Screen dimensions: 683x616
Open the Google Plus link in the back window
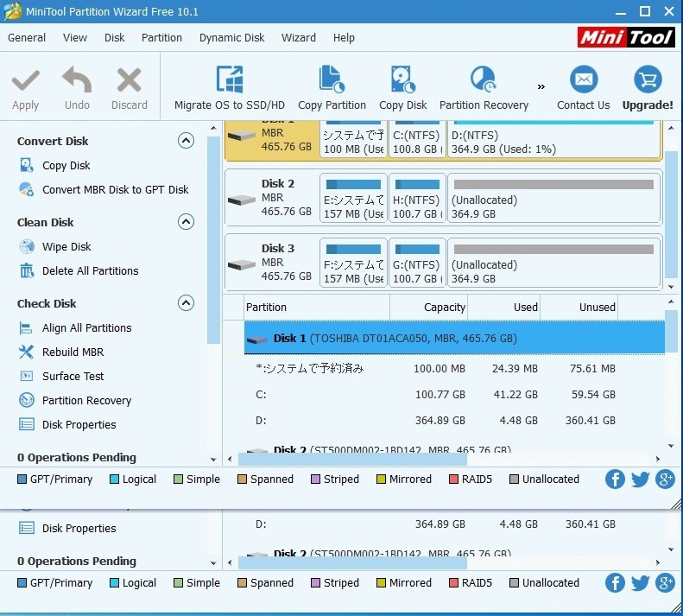665,583
